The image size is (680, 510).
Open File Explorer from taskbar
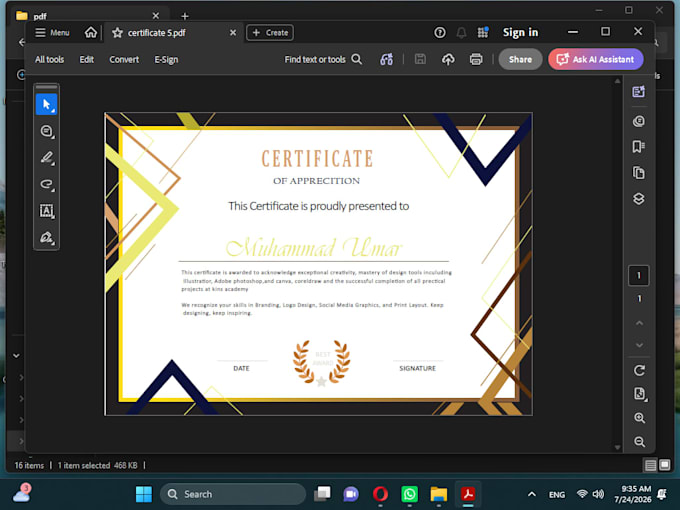click(438, 494)
